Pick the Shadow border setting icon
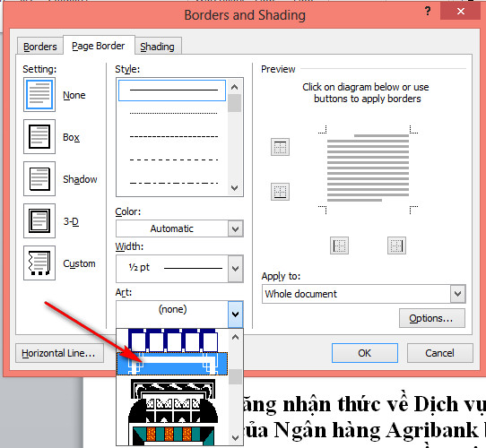486x448 pixels. 39,179
